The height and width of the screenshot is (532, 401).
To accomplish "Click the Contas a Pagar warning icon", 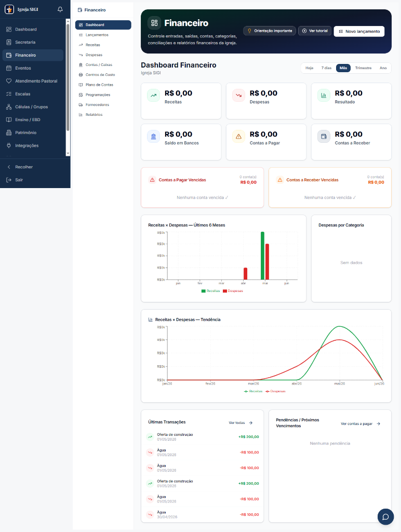I will tap(238, 137).
